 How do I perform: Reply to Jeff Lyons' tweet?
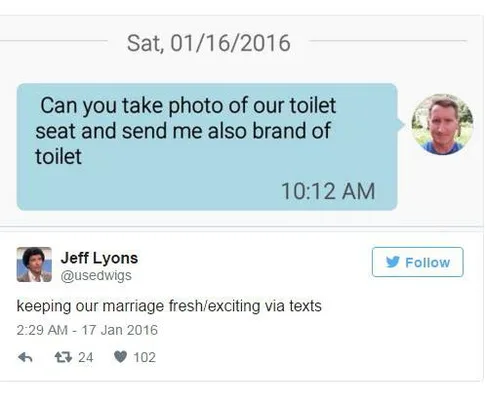(25, 357)
